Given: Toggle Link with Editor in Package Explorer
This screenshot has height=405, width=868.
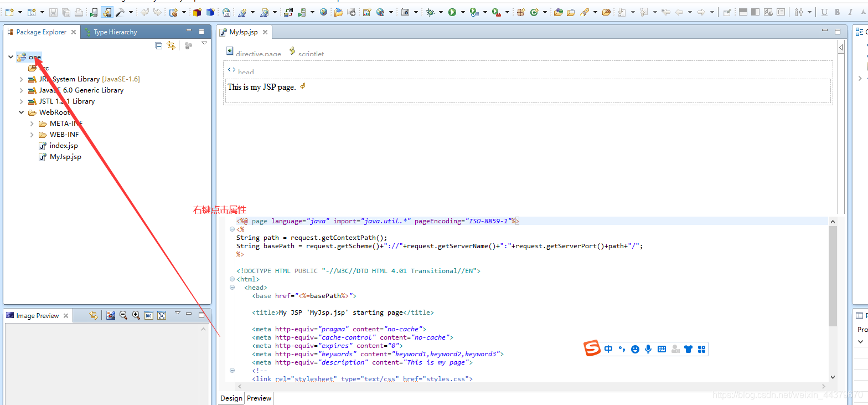Looking at the screenshot, I should tap(171, 45).
